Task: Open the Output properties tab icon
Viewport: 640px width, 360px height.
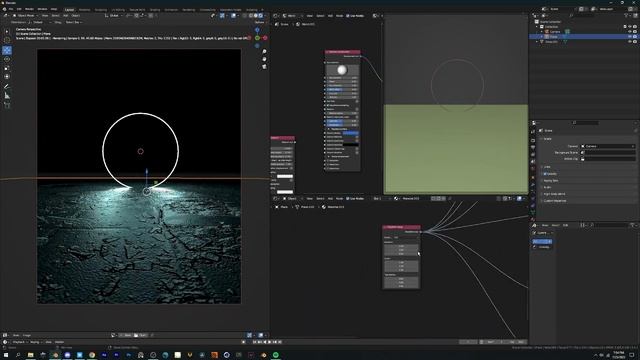Action: [533, 140]
